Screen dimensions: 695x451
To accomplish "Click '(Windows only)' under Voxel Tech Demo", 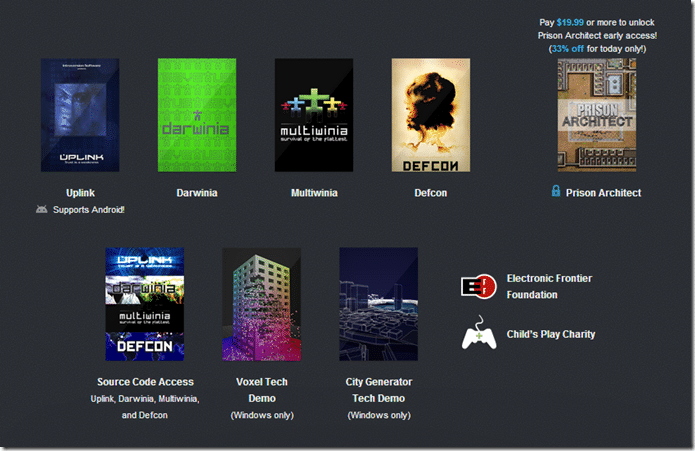I will [x=262, y=415].
